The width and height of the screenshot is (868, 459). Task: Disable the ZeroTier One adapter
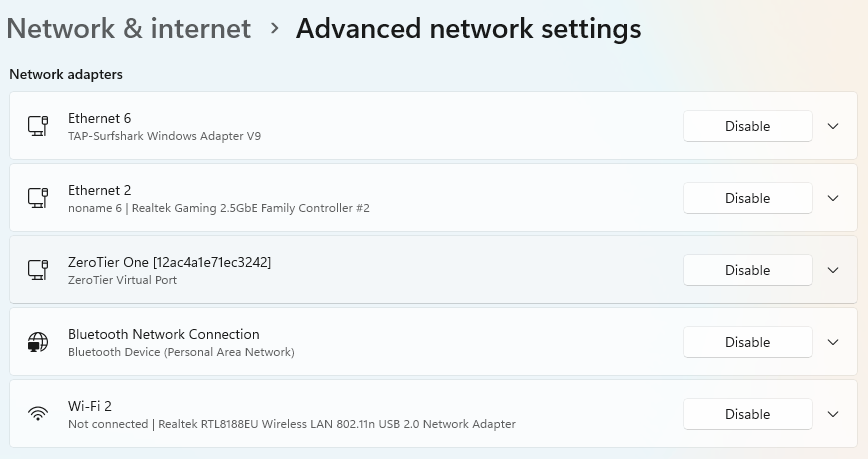coord(747,270)
